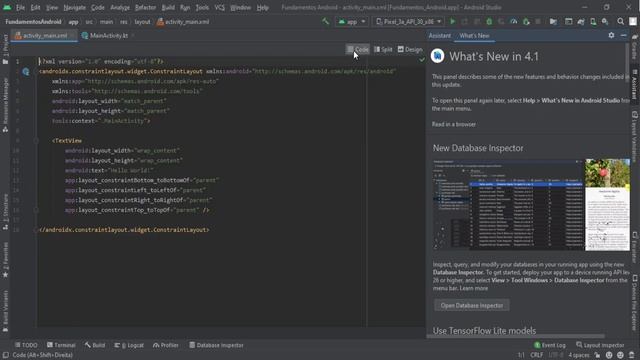
Task: Open the Resource Manager sidebar button
Action: coord(5,104)
